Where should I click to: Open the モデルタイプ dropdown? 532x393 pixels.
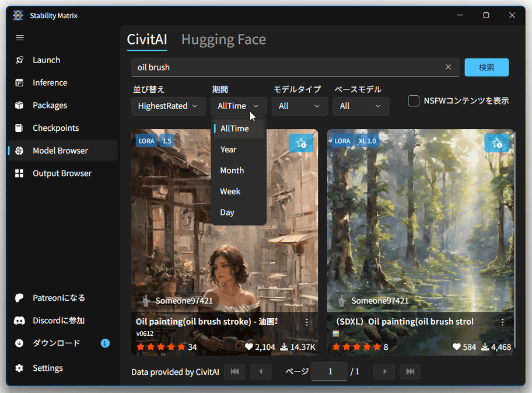(x=300, y=106)
